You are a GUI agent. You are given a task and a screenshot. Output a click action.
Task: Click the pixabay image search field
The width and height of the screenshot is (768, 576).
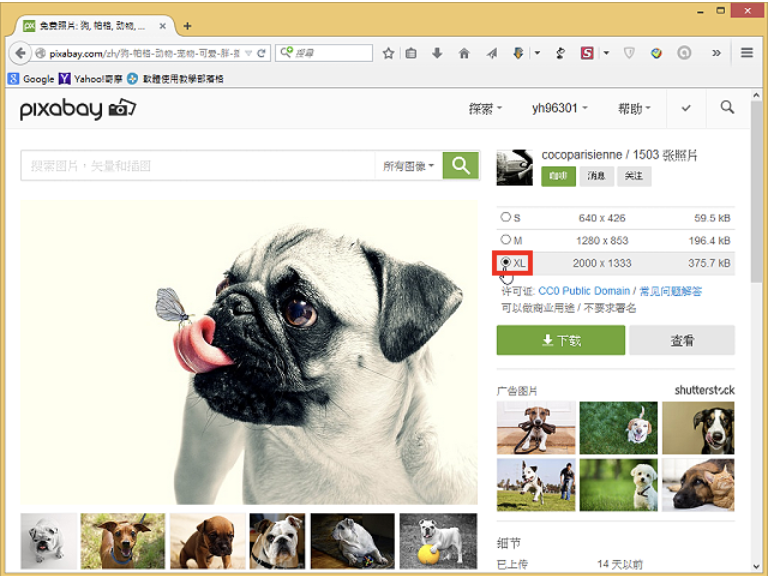point(198,166)
